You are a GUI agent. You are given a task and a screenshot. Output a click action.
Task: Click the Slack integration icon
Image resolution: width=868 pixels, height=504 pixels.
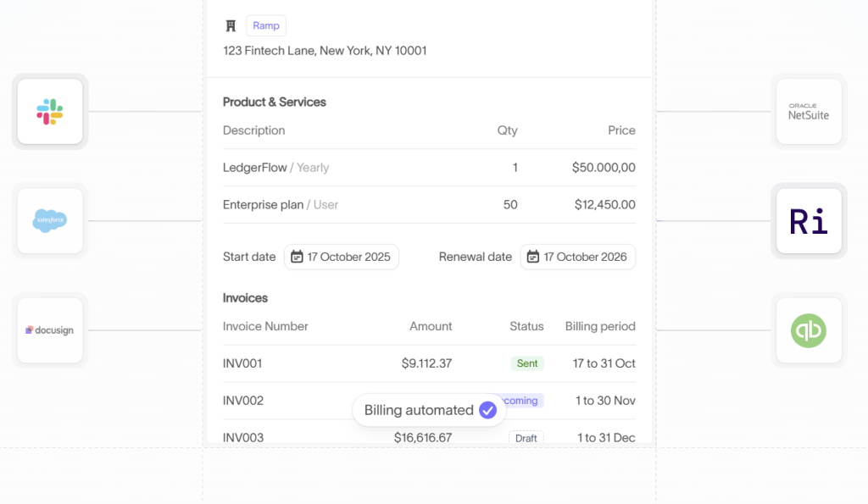(50, 111)
